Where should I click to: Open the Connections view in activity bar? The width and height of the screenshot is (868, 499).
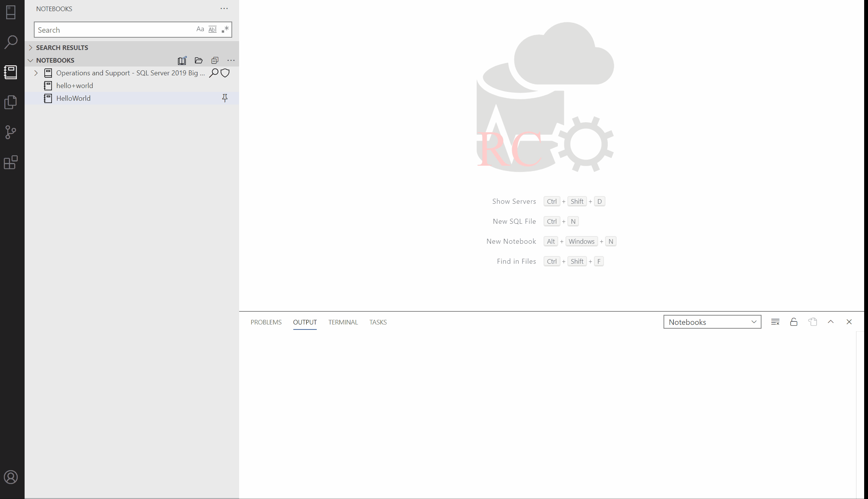click(11, 12)
